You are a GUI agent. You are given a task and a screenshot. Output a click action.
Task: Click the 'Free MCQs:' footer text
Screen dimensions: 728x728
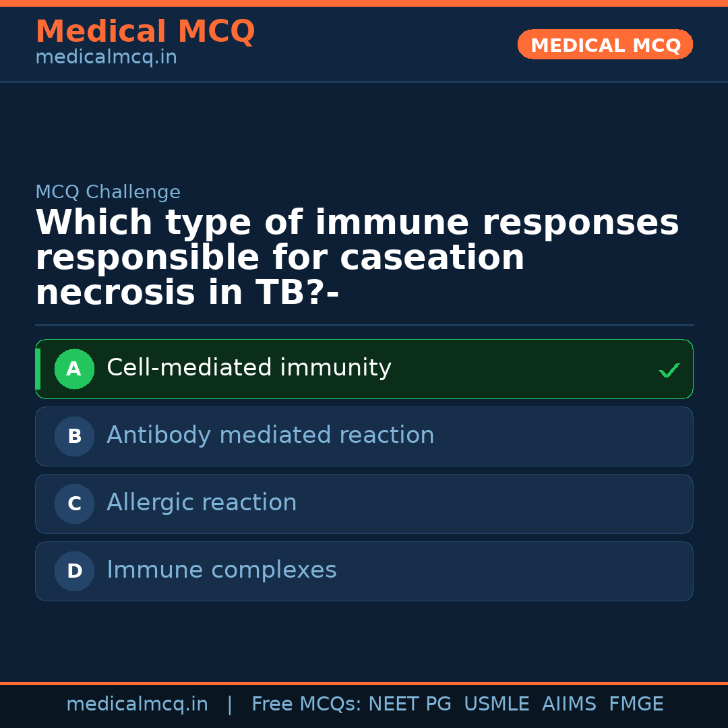click(x=307, y=704)
